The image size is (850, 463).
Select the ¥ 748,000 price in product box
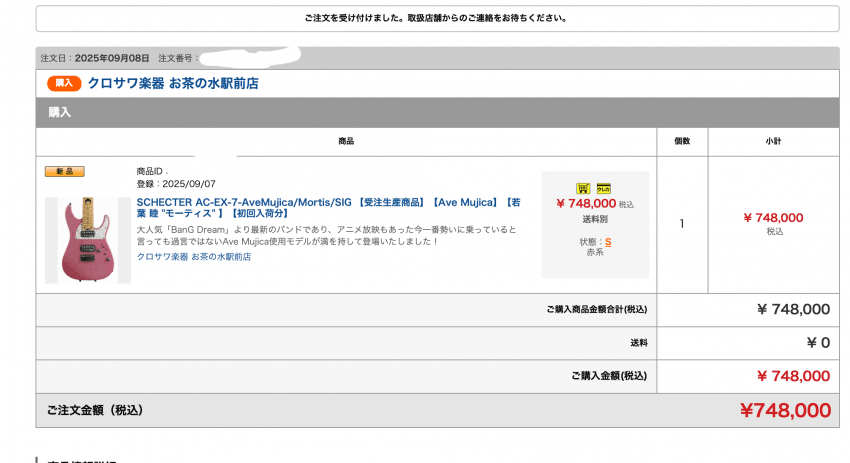[586, 203]
